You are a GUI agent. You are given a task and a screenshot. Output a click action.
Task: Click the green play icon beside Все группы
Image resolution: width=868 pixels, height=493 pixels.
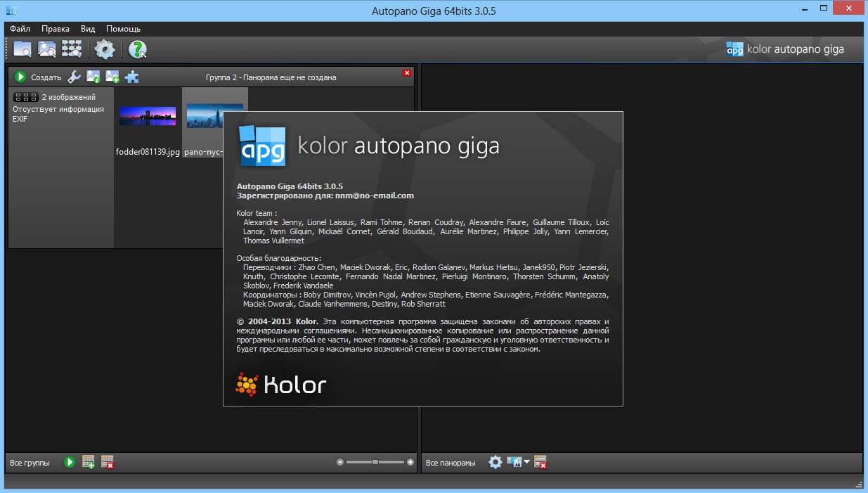pos(70,462)
